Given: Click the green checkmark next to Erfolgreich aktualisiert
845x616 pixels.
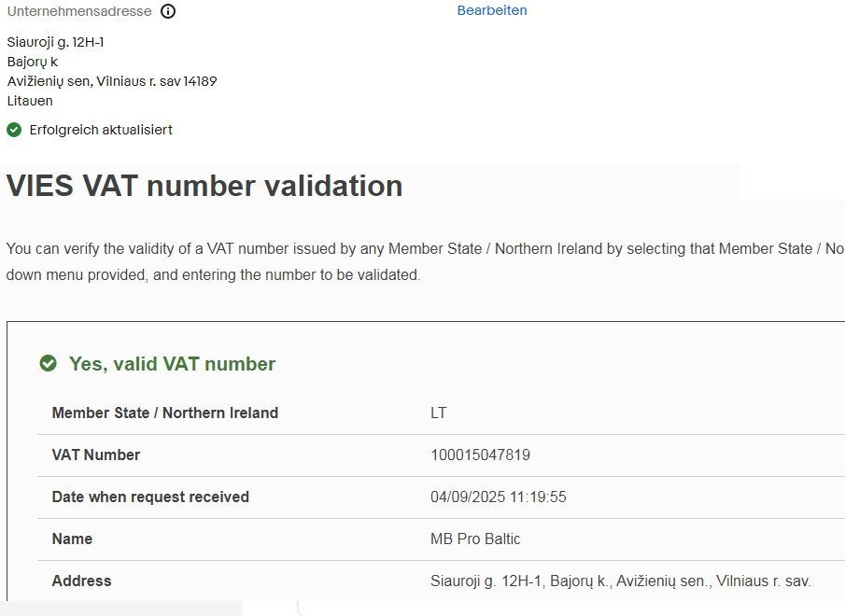Looking at the screenshot, I should coord(14,130).
